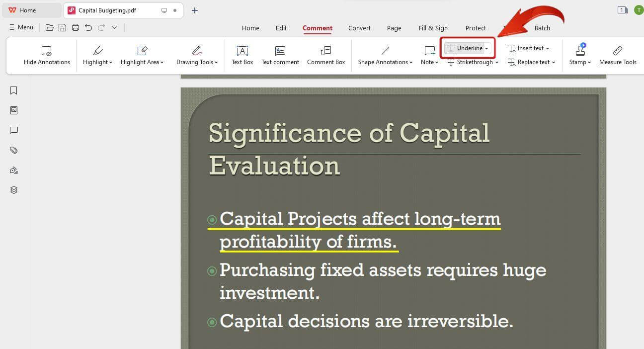Viewport: 644px width, 349px height.
Task: Expand the Shape Annotations dropdown arrow
Action: tap(411, 63)
